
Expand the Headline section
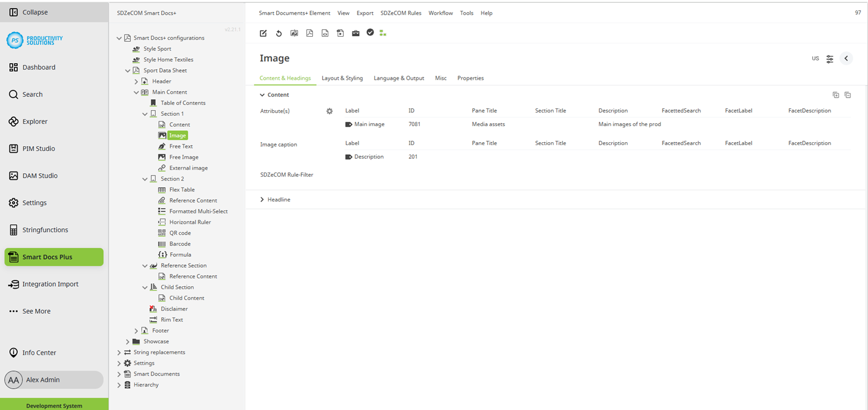point(262,200)
